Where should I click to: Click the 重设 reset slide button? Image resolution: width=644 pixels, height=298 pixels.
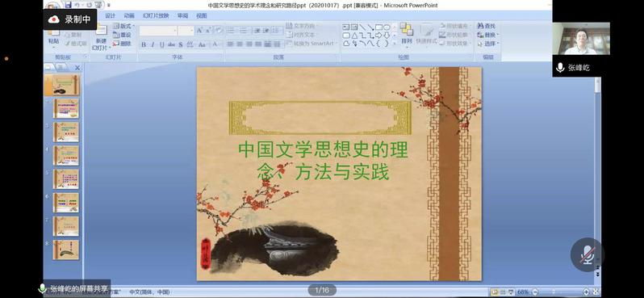coord(123,35)
